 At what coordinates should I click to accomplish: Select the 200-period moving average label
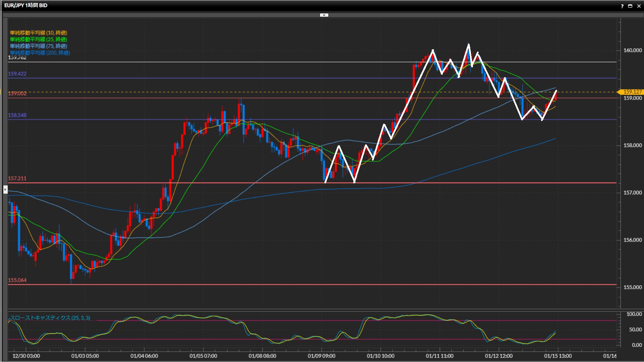(x=40, y=53)
